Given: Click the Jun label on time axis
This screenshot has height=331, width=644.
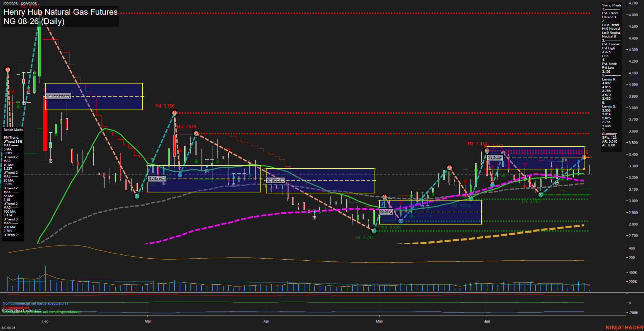Looking at the screenshot, I should (487, 321).
